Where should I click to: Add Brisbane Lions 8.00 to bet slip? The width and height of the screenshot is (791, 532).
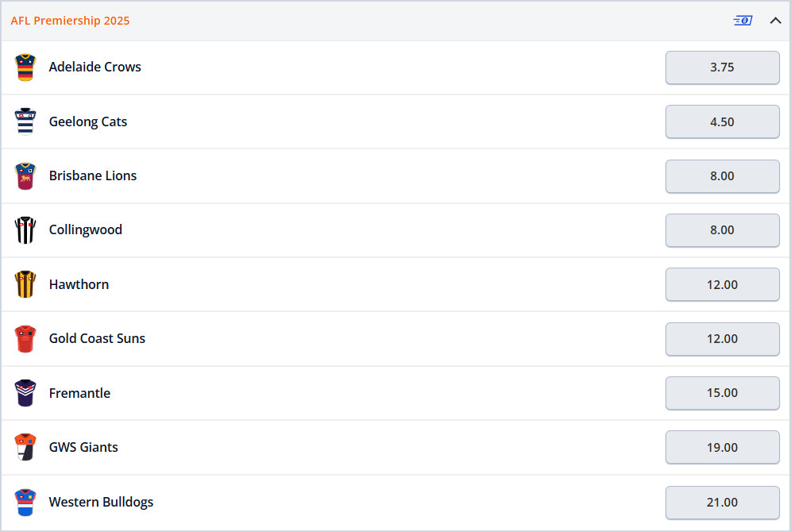point(723,176)
